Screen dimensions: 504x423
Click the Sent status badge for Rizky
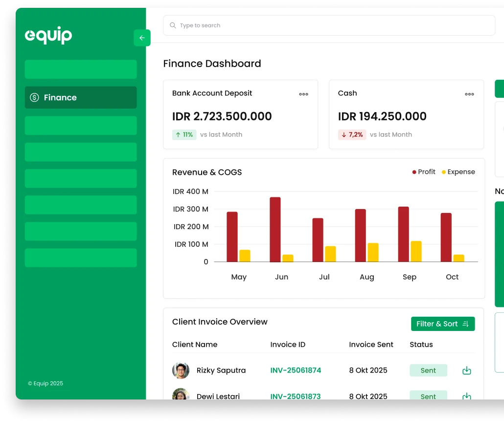428,371
